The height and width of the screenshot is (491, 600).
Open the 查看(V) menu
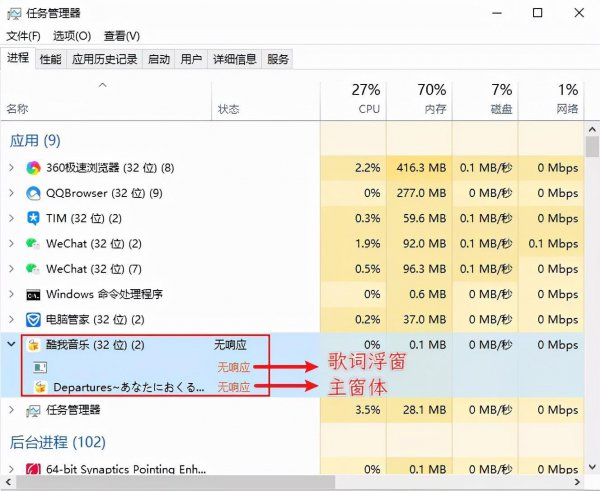pos(122,36)
